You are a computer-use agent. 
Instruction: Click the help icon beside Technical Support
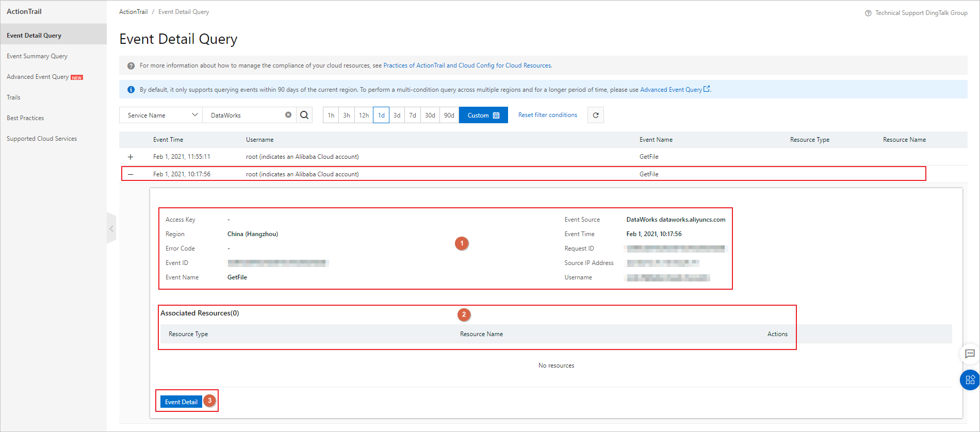click(x=868, y=13)
